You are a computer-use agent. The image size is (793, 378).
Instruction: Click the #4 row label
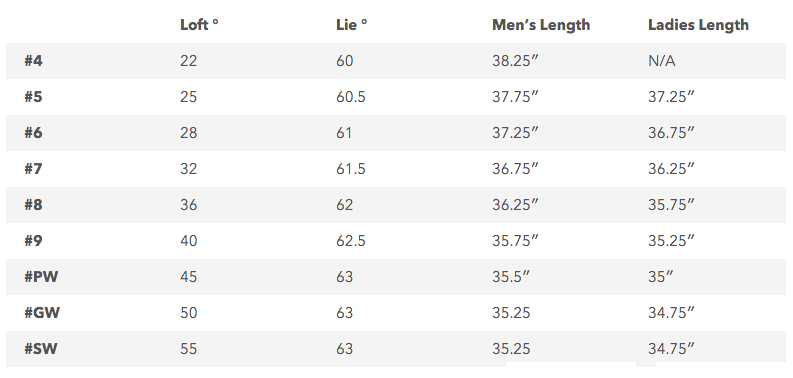click(x=33, y=61)
